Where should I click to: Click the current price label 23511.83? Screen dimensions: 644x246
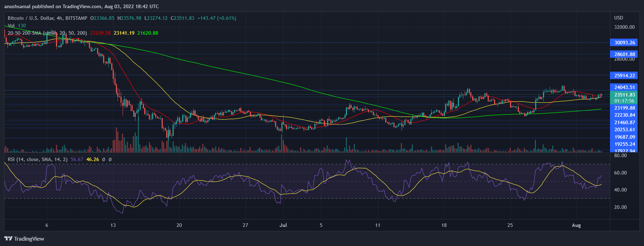pos(625,95)
